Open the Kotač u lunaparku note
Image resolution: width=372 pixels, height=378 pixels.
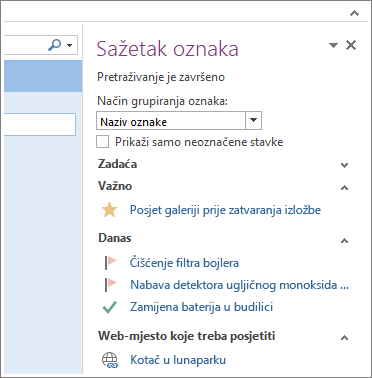[x=178, y=360]
